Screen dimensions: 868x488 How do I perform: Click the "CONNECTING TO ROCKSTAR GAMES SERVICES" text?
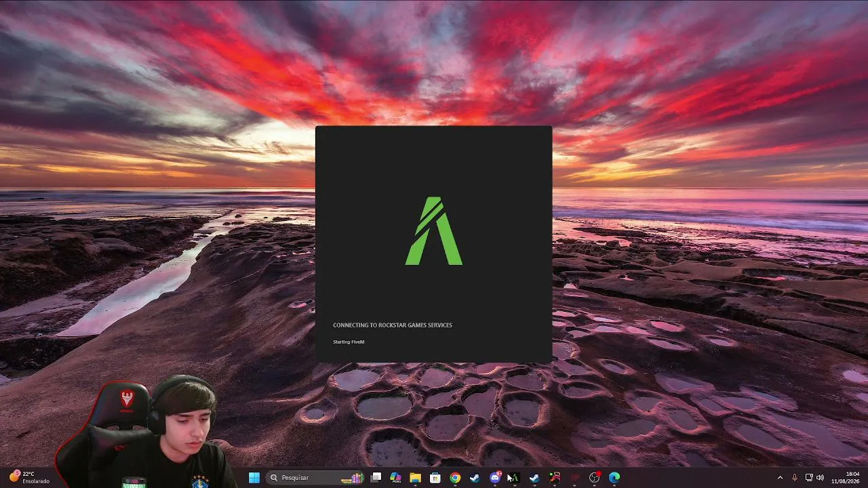tap(393, 325)
